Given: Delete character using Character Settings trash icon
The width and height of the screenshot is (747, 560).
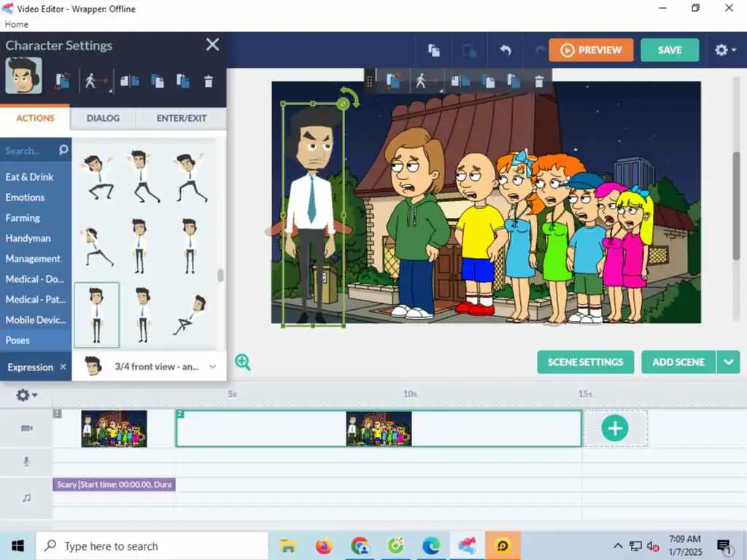Looking at the screenshot, I should 208,82.
